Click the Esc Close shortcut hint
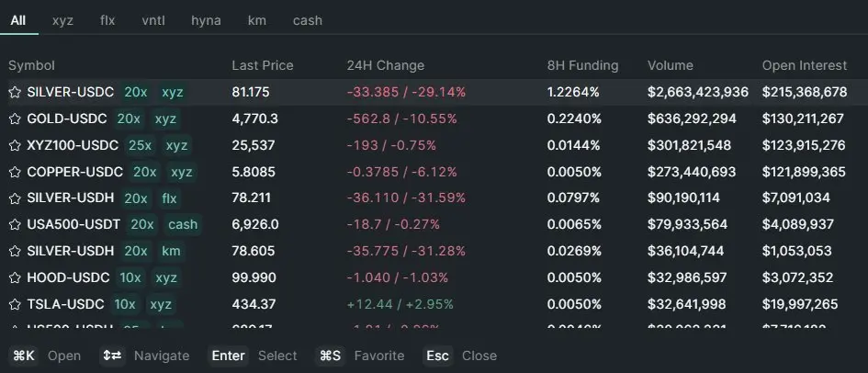This screenshot has width=868, height=373. coord(459,356)
